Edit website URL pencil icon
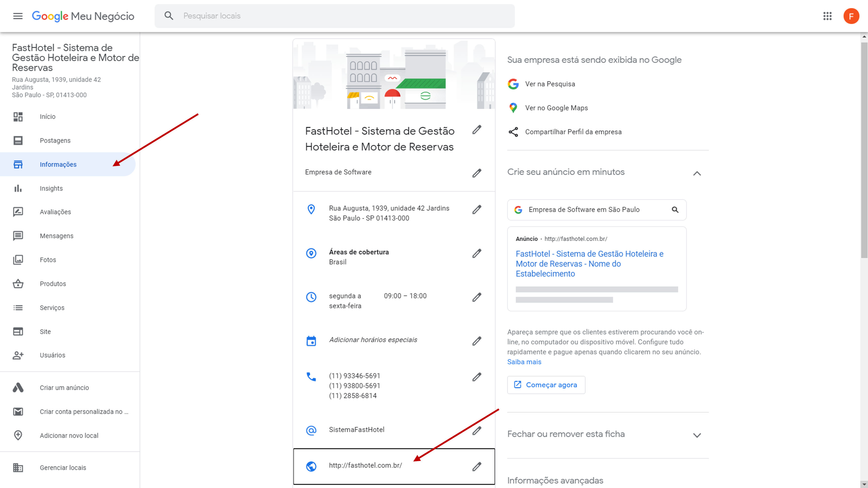Viewport: 868px width, 488px height. 476,466
